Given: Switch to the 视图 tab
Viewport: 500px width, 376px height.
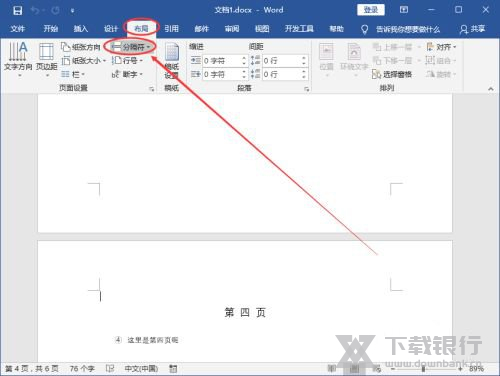Looking at the screenshot, I should point(262,29).
